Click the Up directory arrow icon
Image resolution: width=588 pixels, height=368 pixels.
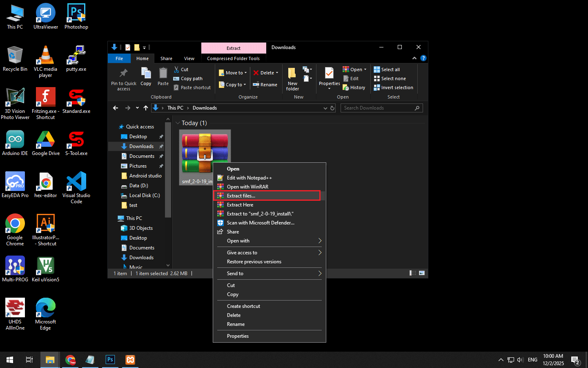(x=146, y=108)
